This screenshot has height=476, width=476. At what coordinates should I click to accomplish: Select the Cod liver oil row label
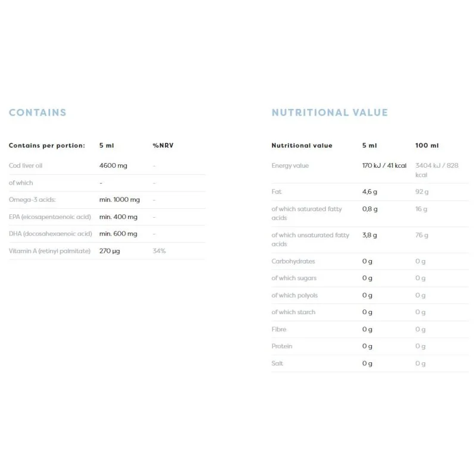coord(27,165)
